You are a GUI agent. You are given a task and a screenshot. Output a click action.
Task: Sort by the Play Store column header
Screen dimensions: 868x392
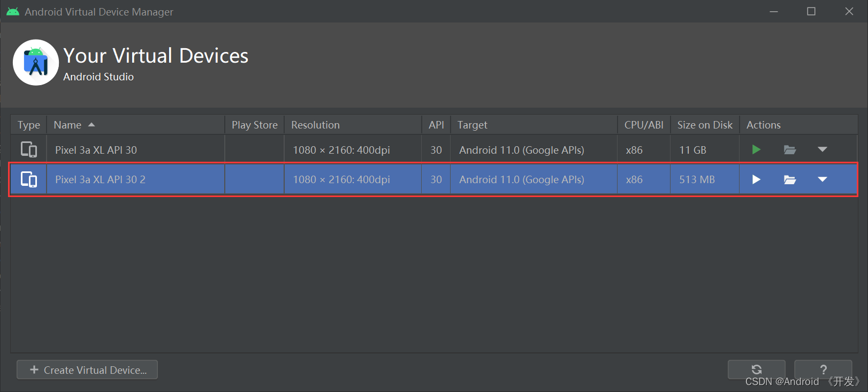tap(254, 125)
